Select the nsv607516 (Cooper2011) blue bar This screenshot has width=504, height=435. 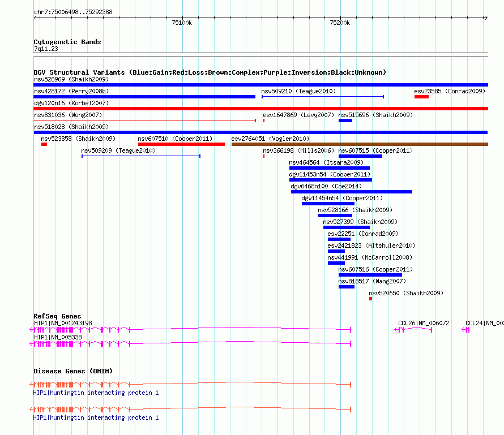pyautogui.click(x=370, y=275)
